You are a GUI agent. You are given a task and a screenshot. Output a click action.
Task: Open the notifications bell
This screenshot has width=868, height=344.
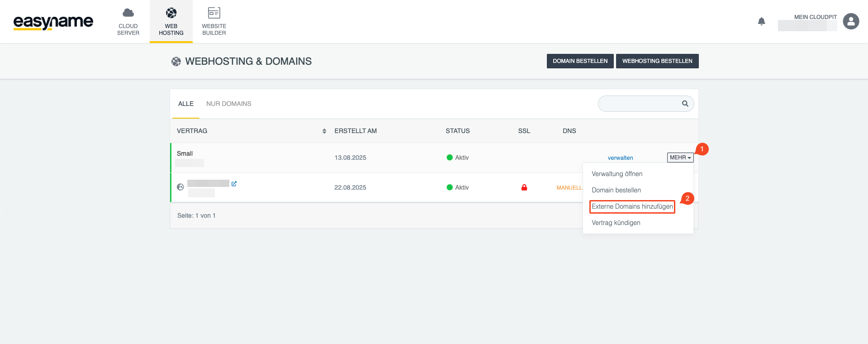tap(761, 21)
